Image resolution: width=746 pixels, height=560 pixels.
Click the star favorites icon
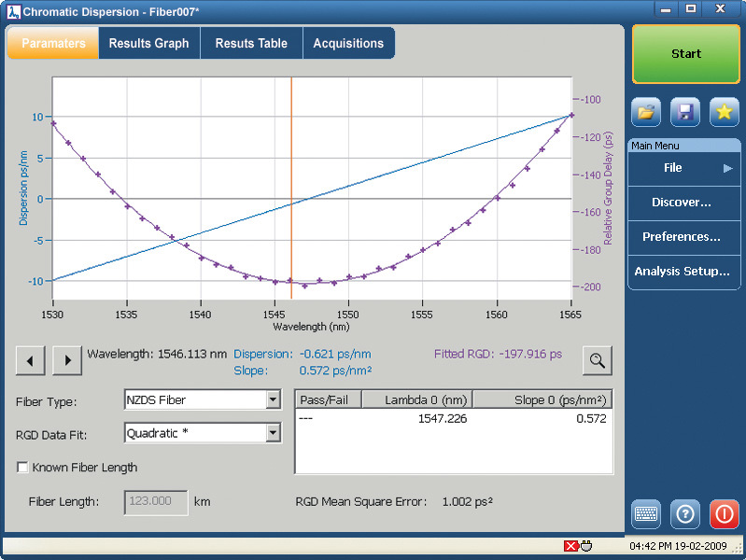pos(725,112)
